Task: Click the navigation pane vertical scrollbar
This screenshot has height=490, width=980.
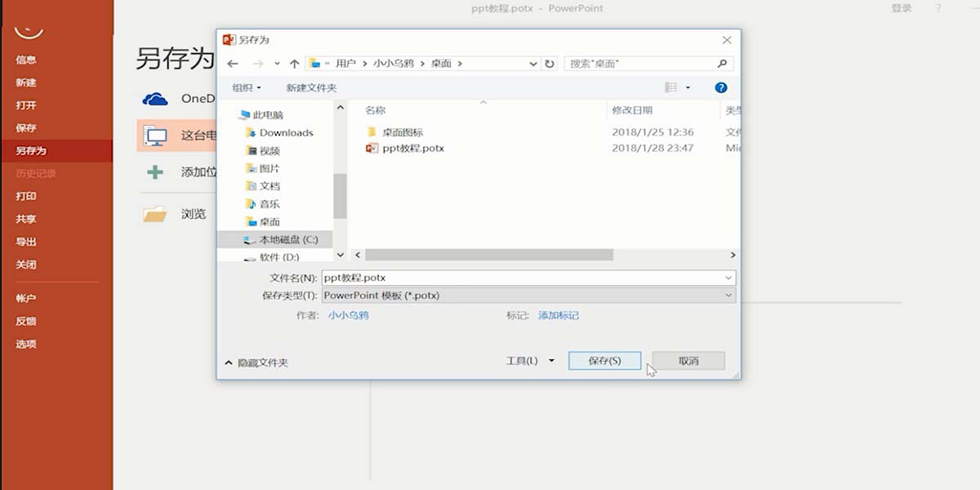Action: (340, 196)
